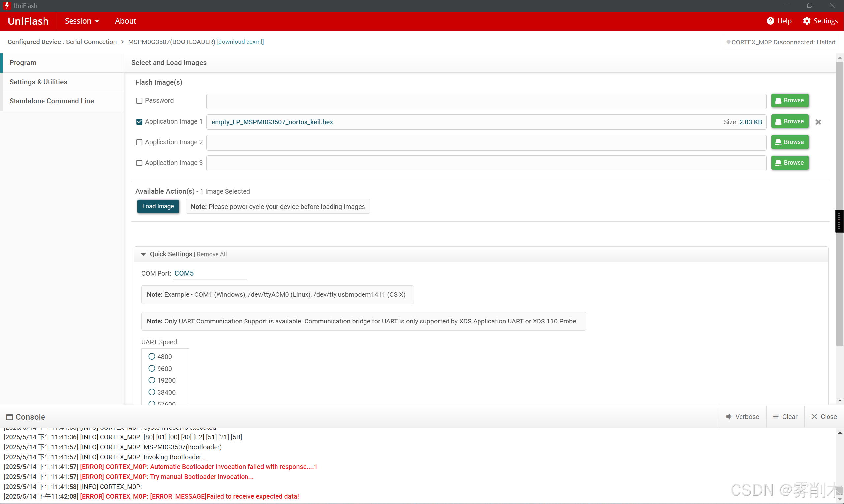Browse for a Password file
The width and height of the screenshot is (844, 504).
point(790,100)
